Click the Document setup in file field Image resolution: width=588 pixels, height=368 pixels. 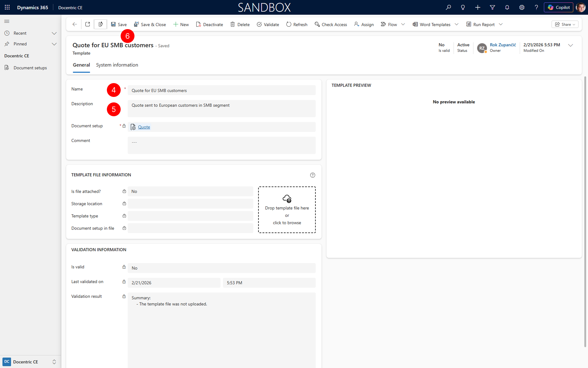point(190,228)
